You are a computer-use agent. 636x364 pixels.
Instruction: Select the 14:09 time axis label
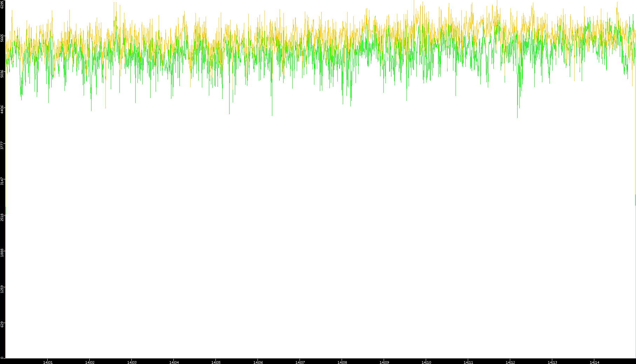(x=384, y=362)
